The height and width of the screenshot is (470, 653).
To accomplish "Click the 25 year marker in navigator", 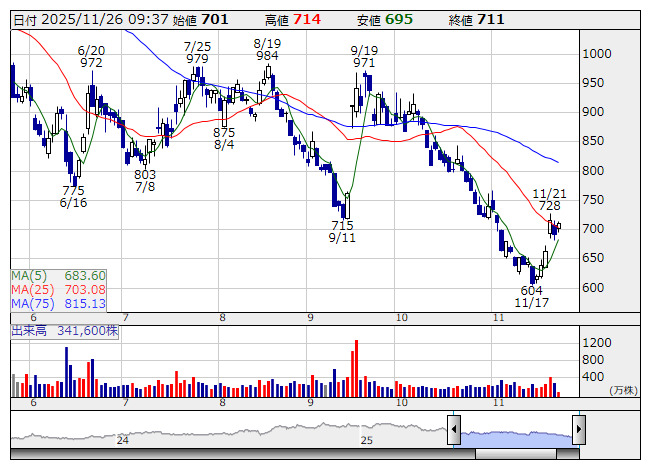I will (x=366, y=439).
